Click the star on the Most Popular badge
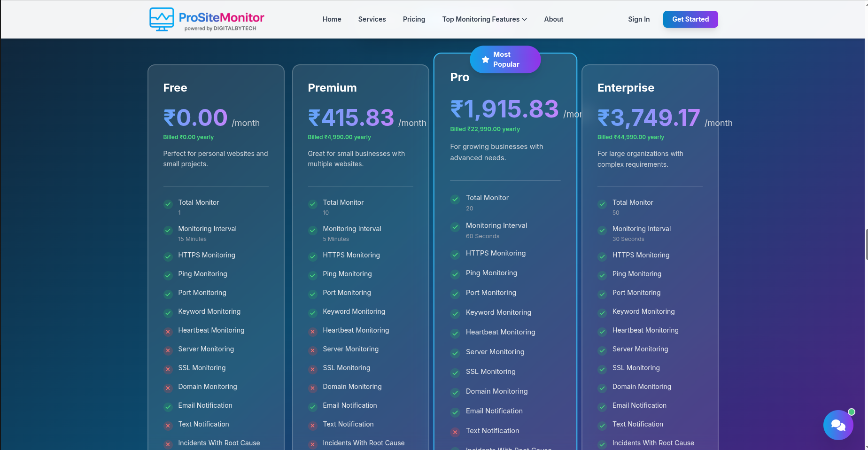Image resolution: width=868 pixels, height=450 pixels. pyautogui.click(x=485, y=59)
